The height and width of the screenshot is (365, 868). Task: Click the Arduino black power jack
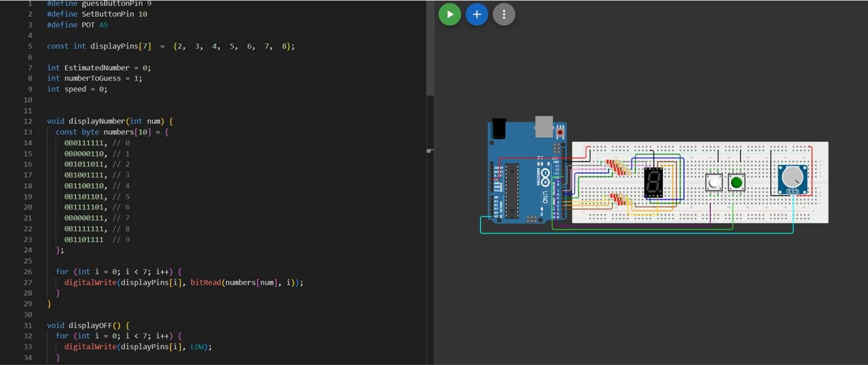(499, 129)
